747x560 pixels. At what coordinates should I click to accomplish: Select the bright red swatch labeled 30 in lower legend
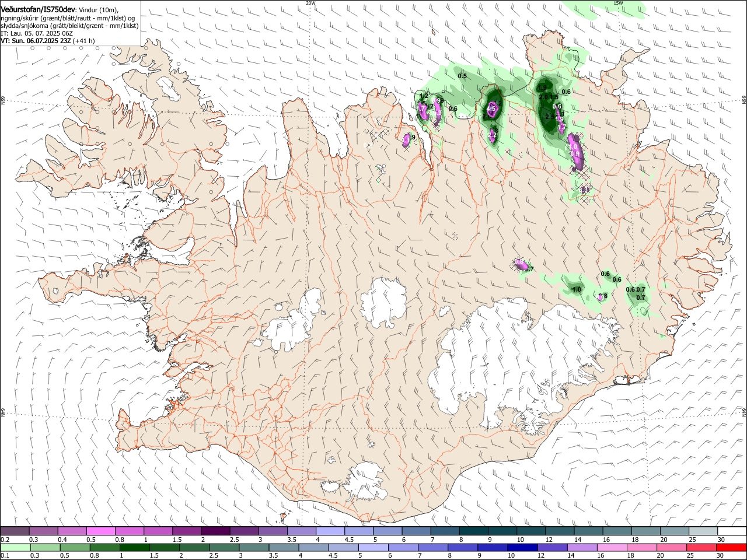tap(731, 547)
